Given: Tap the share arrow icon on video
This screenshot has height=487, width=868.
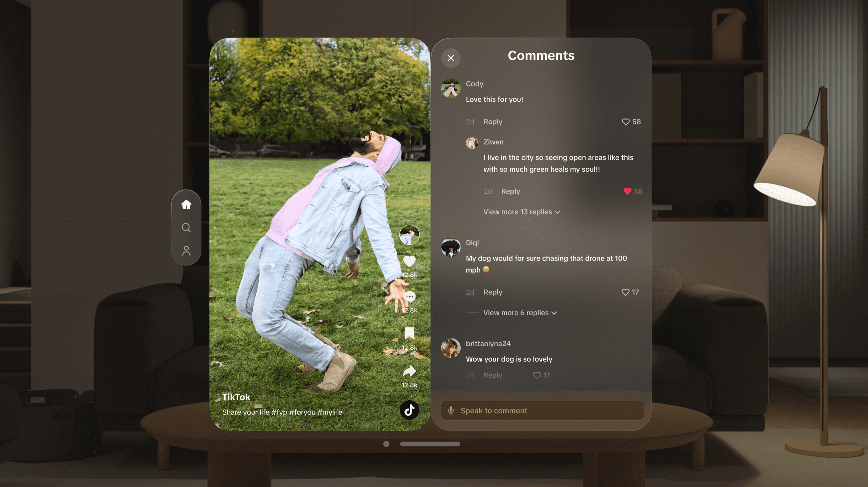Looking at the screenshot, I should point(409,371).
